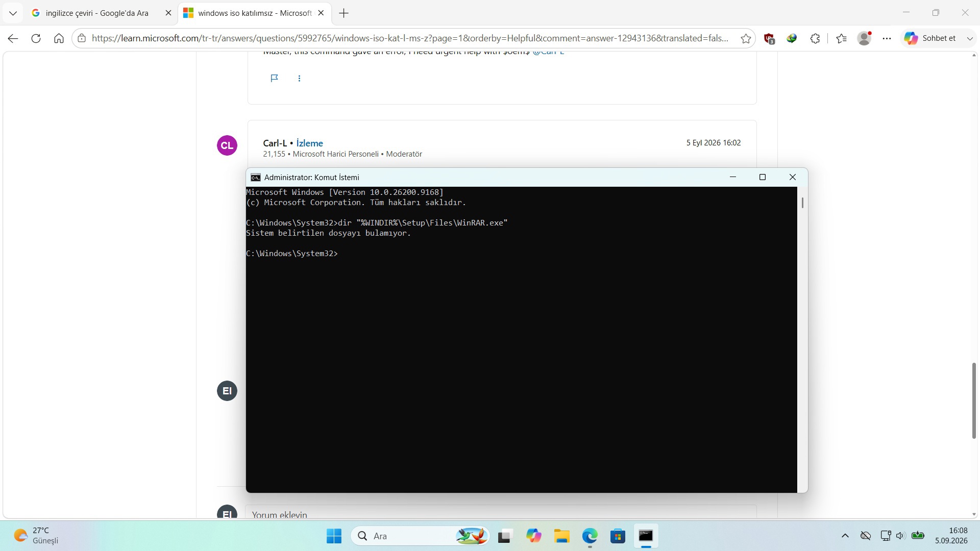Screen dimensions: 980x551
Task: Focus the Yorum ekleyin comment box
Action: [x=501, y=513]
